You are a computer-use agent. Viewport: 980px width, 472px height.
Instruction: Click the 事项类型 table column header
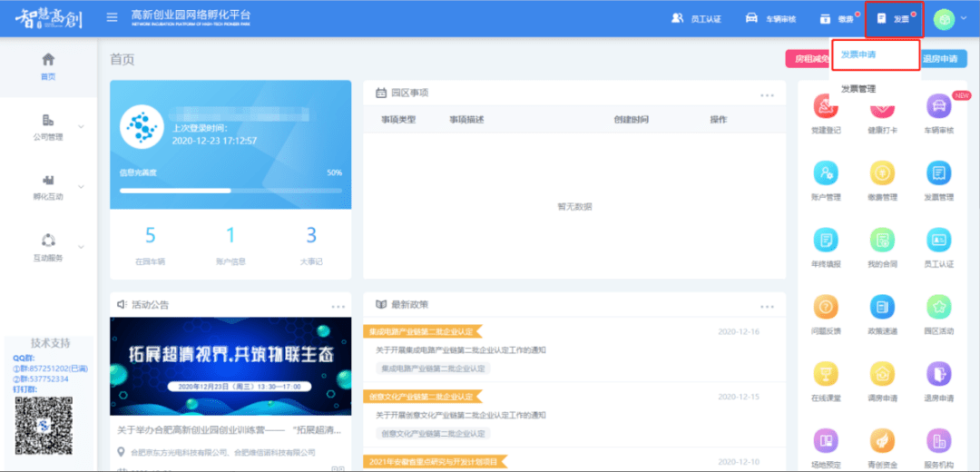pos(398,120)
